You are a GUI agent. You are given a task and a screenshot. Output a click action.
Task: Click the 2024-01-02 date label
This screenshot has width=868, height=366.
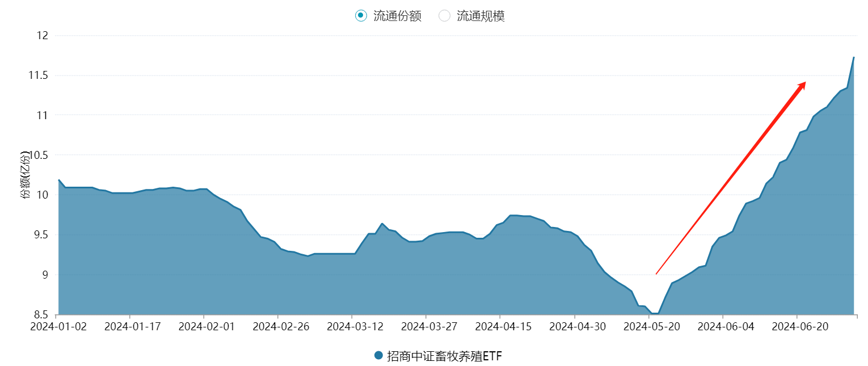pos(60,326)
